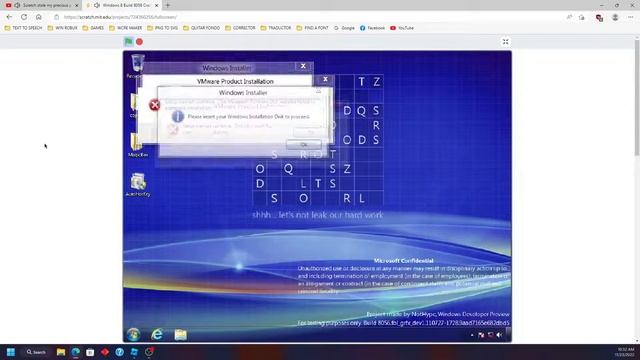
Task: Open the Recycle Bin desktop icon
Action: pos(137,66)
